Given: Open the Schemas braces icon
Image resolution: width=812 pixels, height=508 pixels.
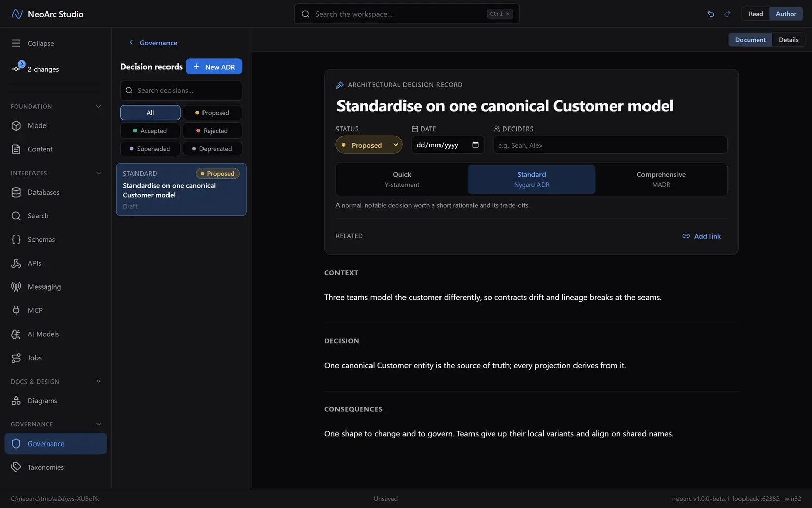Looking at the screenshot, I should coord(16,239).
